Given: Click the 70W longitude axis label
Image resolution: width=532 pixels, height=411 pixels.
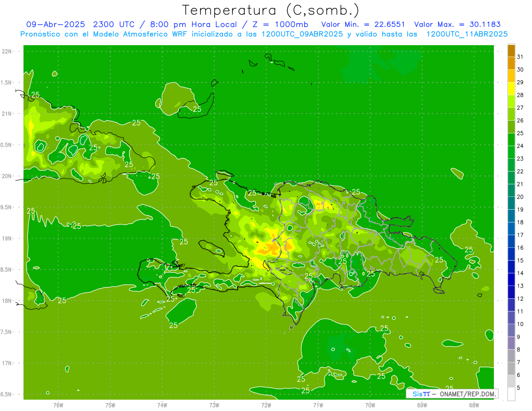Looking at the screenshot, I should (x=370, y=405).
